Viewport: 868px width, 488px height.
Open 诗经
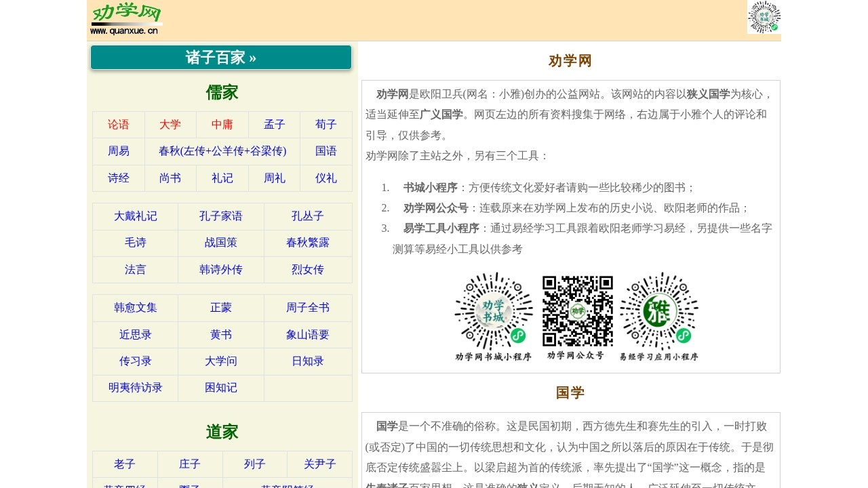click(119, 178)
